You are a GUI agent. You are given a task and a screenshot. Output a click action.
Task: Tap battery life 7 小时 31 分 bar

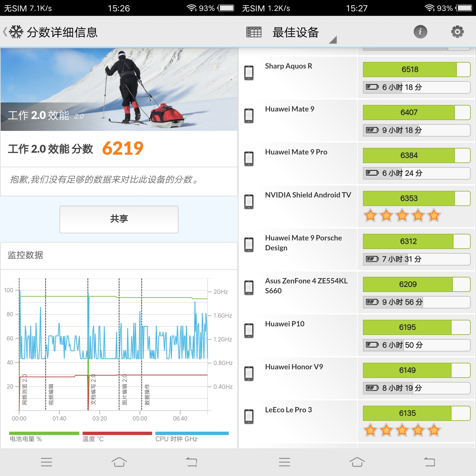[416, 259]
